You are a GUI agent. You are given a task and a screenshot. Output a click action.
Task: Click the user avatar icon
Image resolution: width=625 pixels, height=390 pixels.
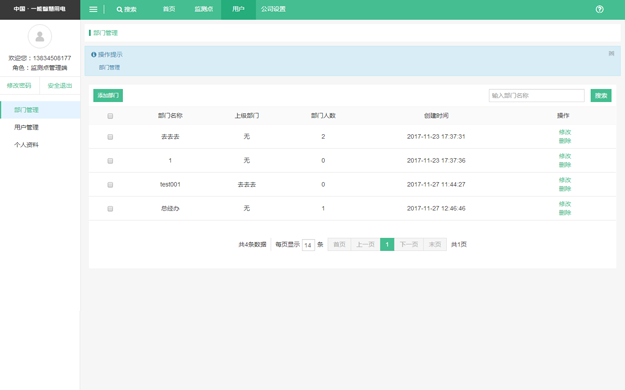tap(40, 36)
